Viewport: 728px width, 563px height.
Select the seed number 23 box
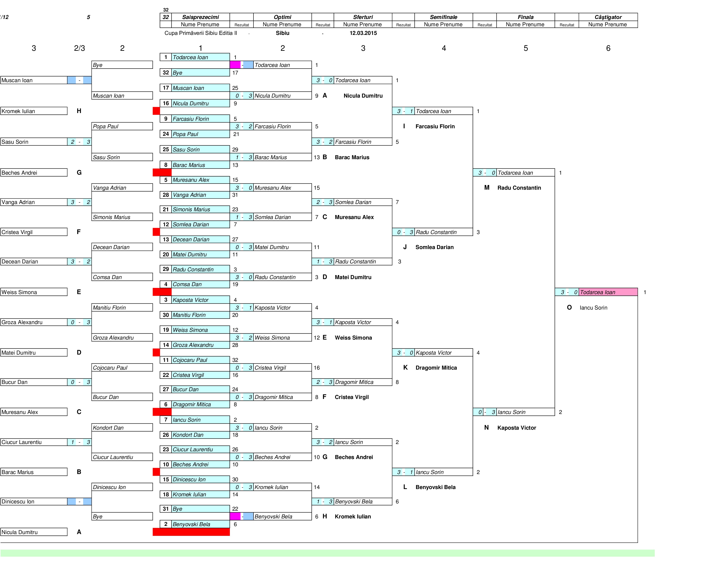[166, 449]
